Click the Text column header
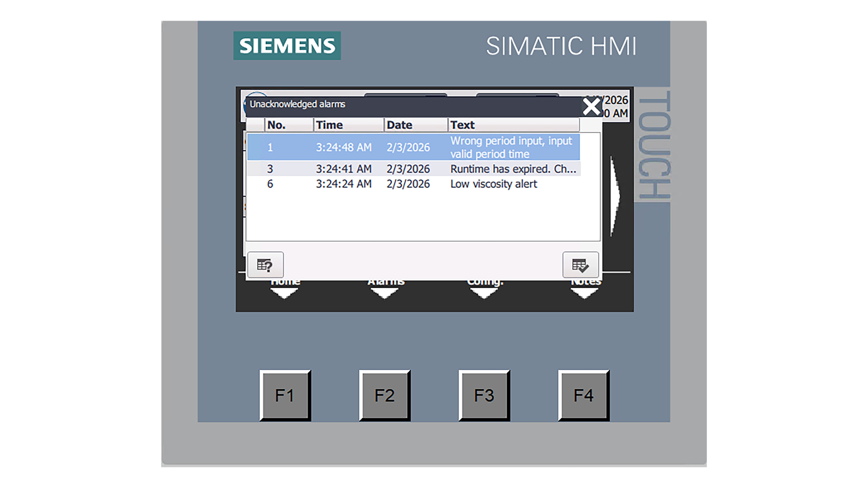Screen dimensions: 868x488 pos(513,125)
